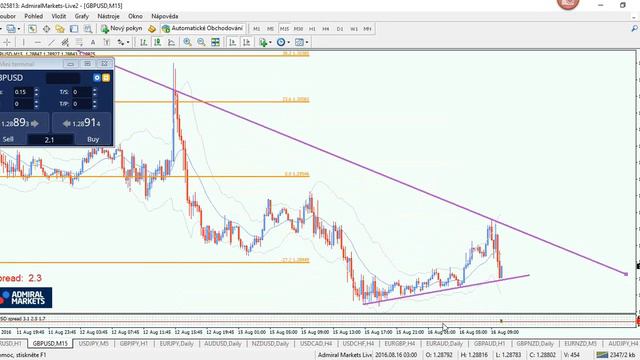The width and height of the screenshot is (640, 360).
Task: Open the Navigator panel icon
Action: pyautogui.click(x=60, y=29)
